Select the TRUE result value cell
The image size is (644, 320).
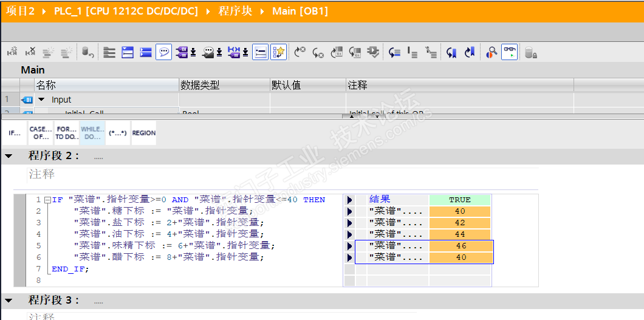tap(460, 200)
